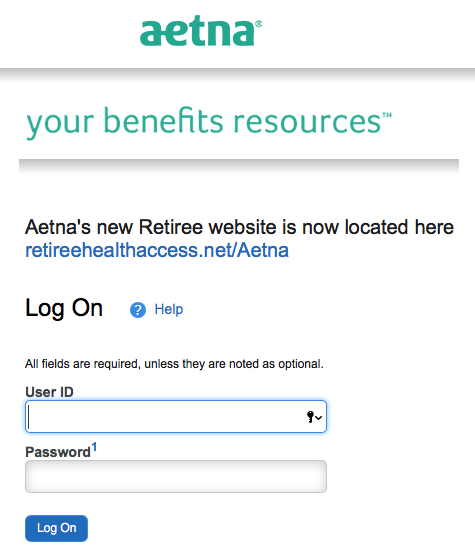The image size is (475, 560).
Task: Click the TM symbol after resources
Action: coord(387,115)
